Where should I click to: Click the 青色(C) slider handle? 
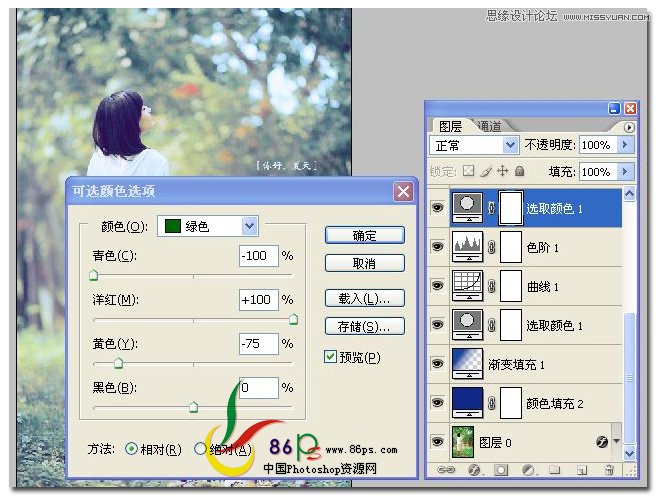pos(93,275)
